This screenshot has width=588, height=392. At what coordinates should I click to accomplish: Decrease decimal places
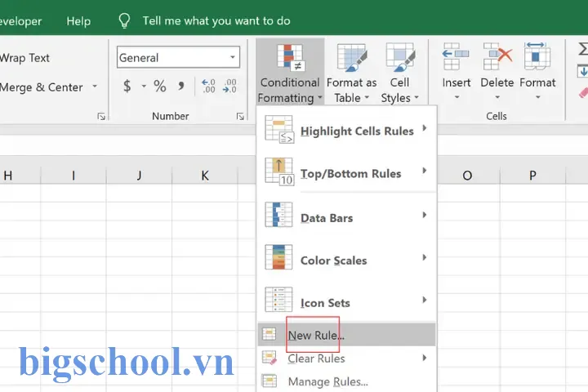[229, 87]
